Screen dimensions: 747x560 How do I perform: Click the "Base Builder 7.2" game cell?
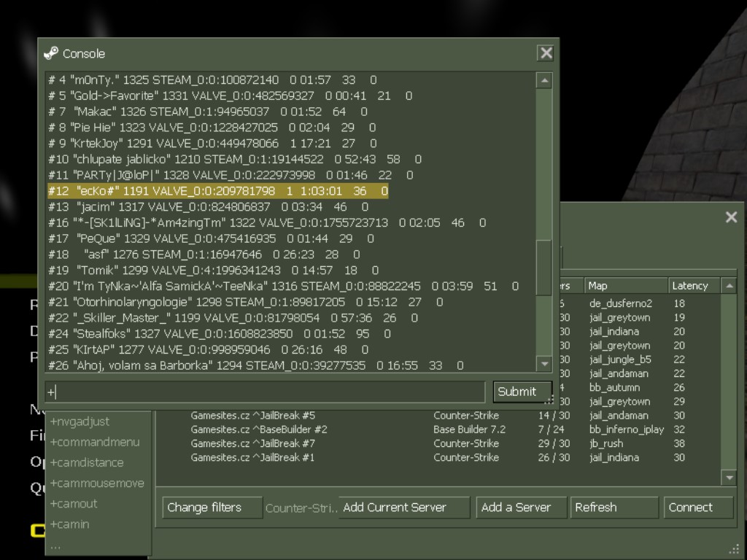[469, 429]
